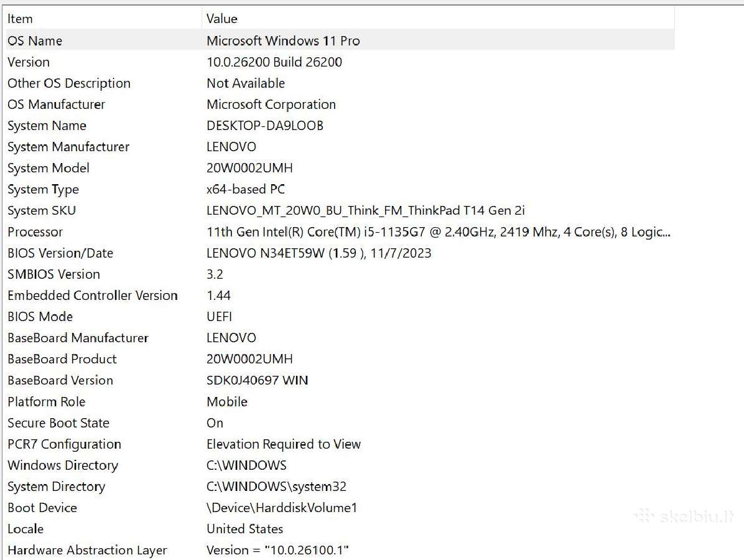
Task: Select C:\WINDOWS value for Windows Directory
Action: (246, 465)
